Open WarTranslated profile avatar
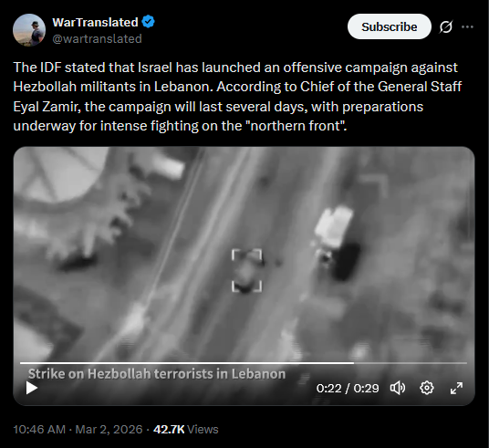Image resolution: width=489 pixels, height=448 pixels. (29, 30)
